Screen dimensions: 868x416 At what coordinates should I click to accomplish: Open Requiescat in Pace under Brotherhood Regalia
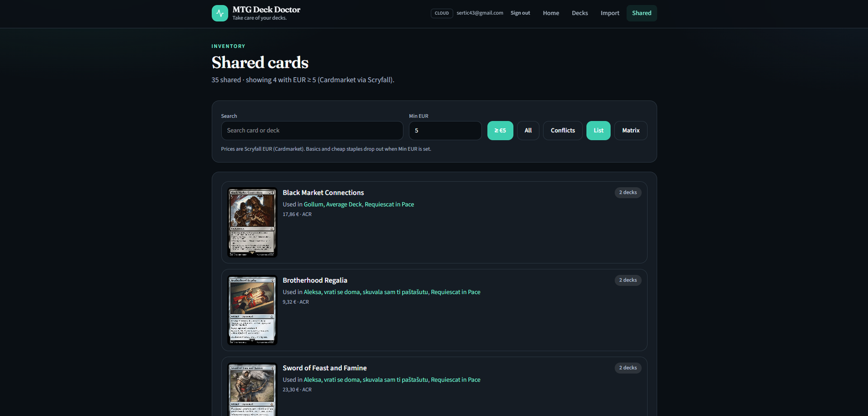click(456, 292)
